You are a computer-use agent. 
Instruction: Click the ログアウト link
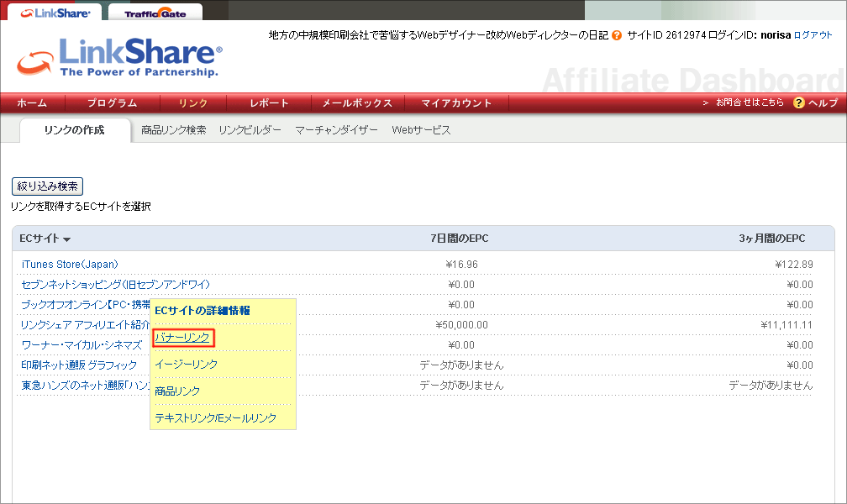coord(813,35)
